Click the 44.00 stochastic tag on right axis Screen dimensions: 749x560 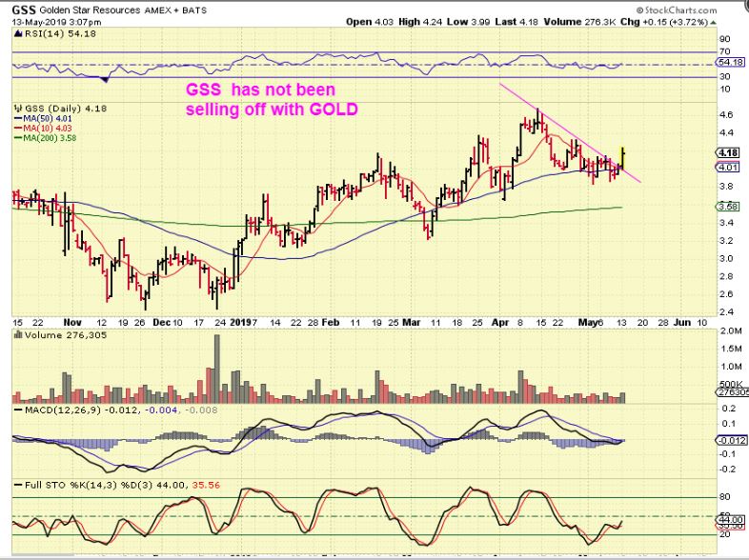coord(731,520)
